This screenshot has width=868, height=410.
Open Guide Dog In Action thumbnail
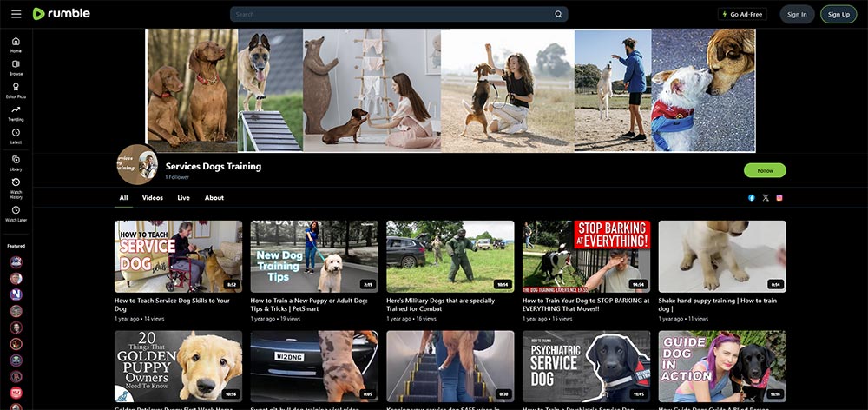(x=722, y=367)
